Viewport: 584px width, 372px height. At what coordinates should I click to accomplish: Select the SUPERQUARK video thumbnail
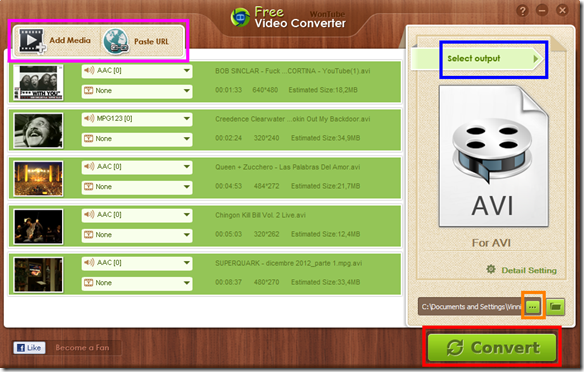coord(38,275)
